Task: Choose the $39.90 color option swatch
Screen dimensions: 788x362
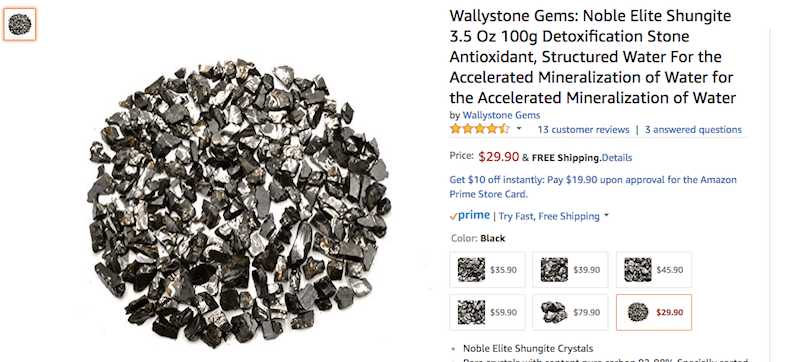Action: [570, 269]
